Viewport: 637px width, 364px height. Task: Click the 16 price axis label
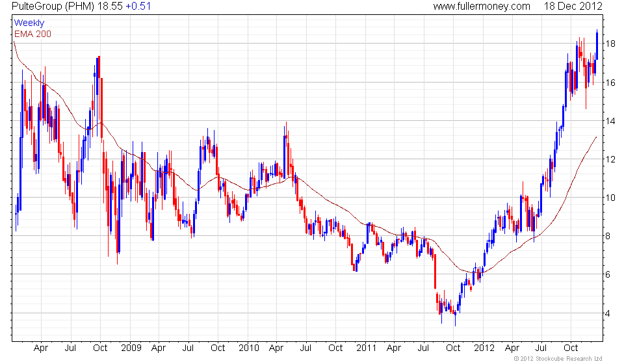(x=610, y=83)
